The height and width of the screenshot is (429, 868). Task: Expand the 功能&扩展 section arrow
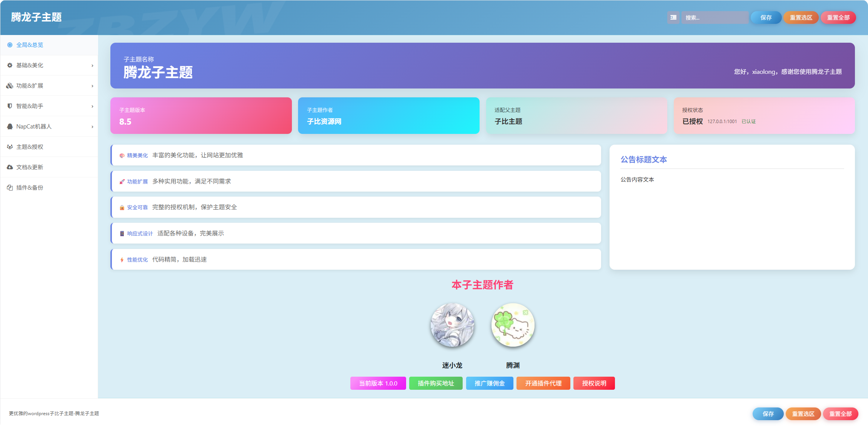click(x=92, y=86)
